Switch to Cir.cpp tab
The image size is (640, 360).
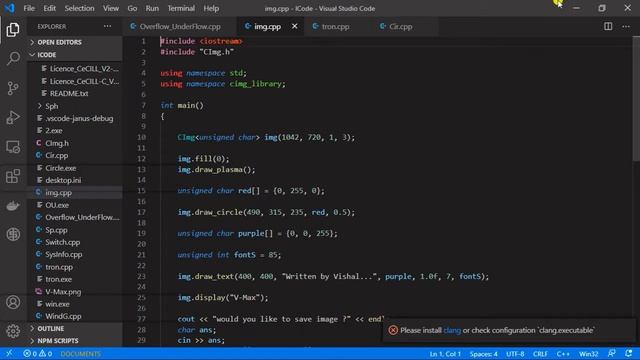pyautogui.click(x=400, y=27)
